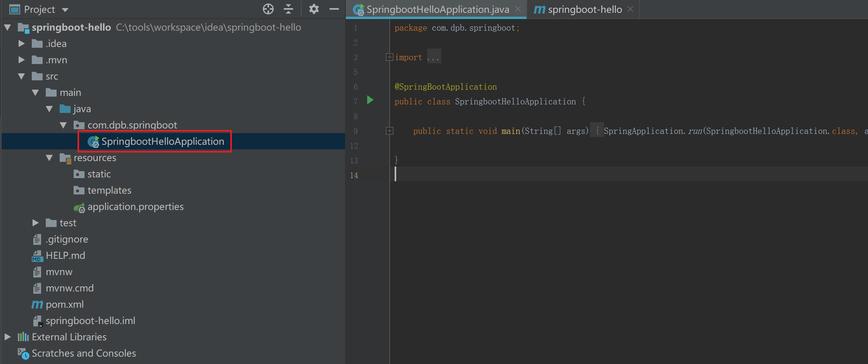Expand the .idea folder
The height and width of the screenshot is (364, 868).
(22, 44)
